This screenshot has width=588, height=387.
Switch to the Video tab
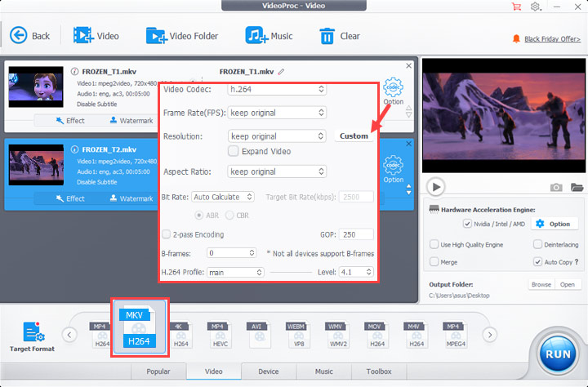click(214, 371)
